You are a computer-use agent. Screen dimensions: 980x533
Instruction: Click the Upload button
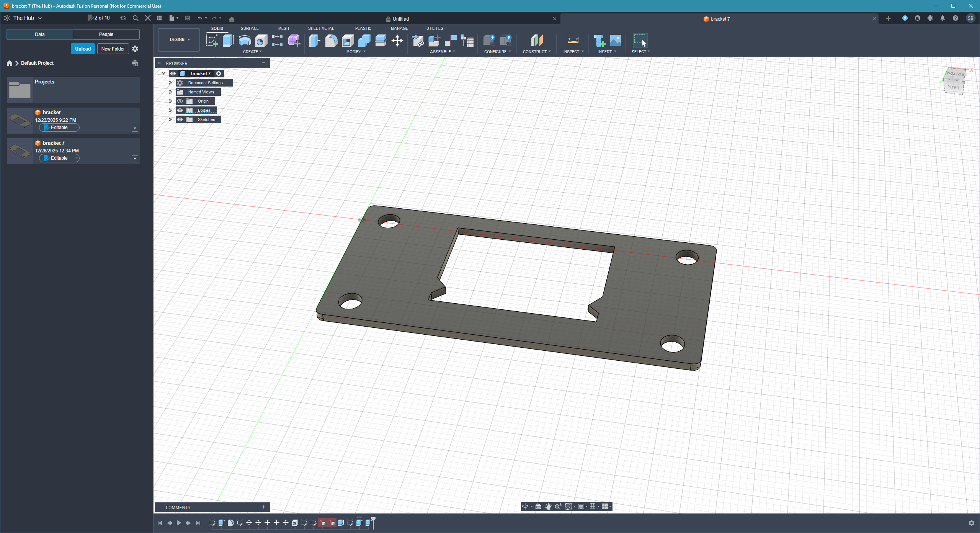point(83,49)
